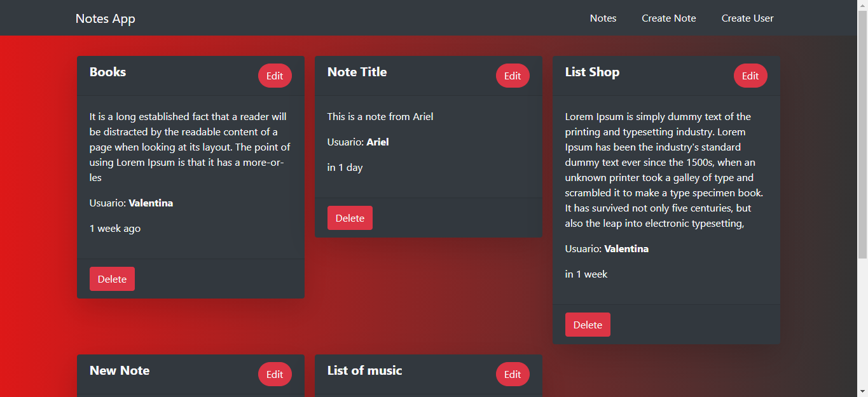The height and width of the screenshot is (397, 868).
Task: Click the vertical scrollbar thumb
Action: [x=863, y=135]
